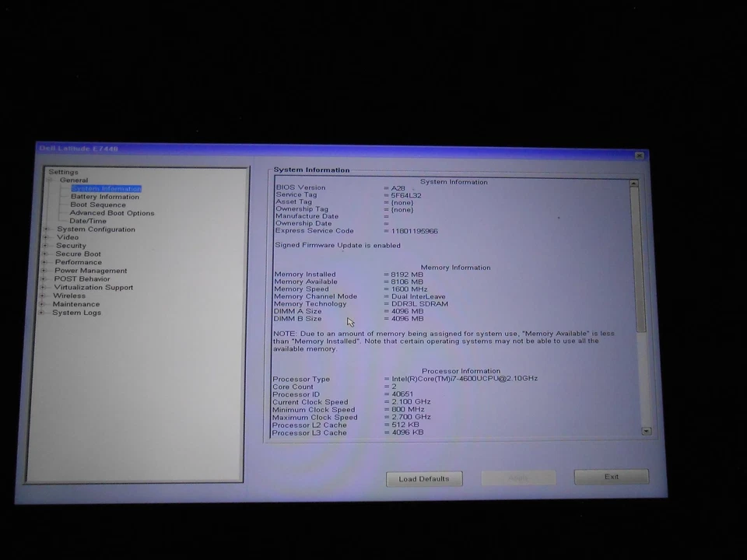
Task: Select Advanced Boot Options
Action: pos(112,212)
